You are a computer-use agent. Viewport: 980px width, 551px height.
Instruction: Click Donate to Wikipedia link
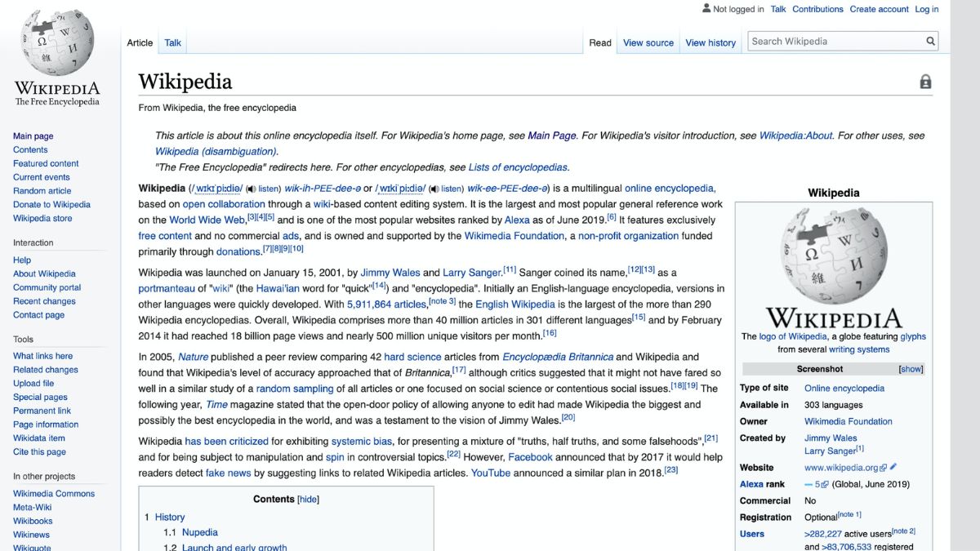51,205
